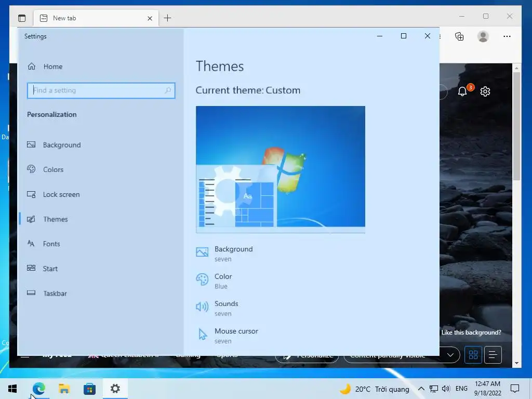This screenshot has height=399, width=532.
Task: Click the Lock screen sidebar icon
Action: point(31,194)
